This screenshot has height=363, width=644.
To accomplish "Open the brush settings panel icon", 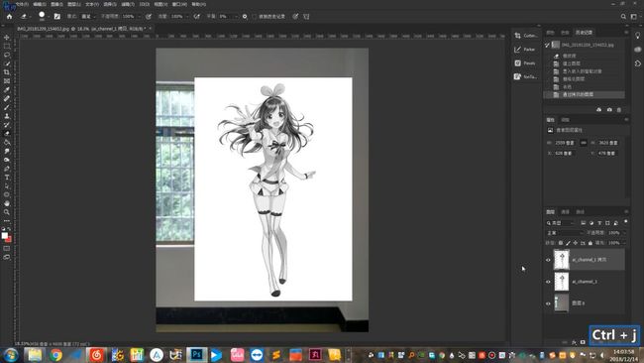I will (x=57, y=17).
